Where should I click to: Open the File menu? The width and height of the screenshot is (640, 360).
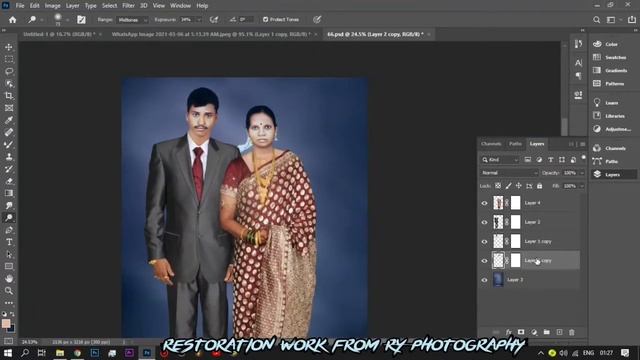[20, 6]
